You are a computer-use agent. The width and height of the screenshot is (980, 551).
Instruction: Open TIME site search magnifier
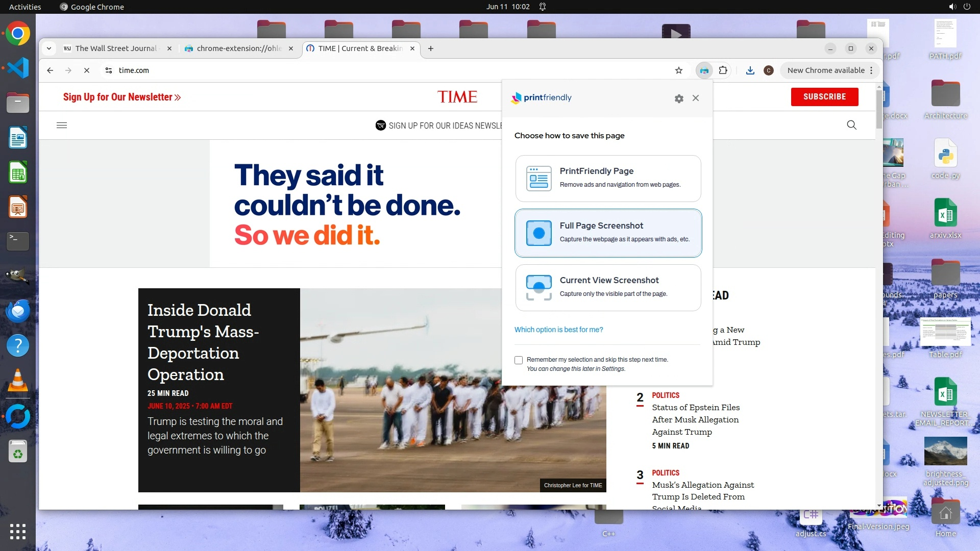pos(851,125)
